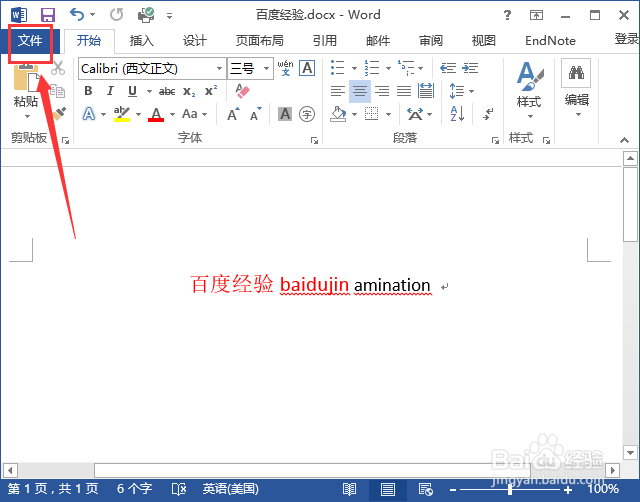Open the Text Effects A dropdown arrow
This screenshot has height=502, width=640.
[x=104, y=114]
